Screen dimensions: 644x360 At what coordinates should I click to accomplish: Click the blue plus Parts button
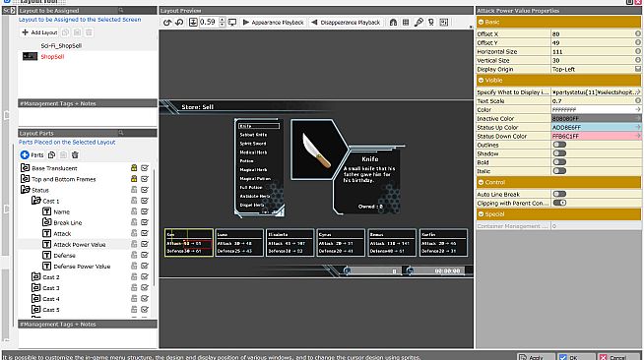32,155
